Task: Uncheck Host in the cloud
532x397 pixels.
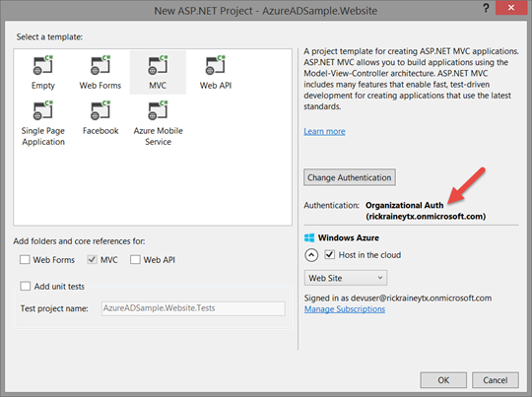Action: click(x=330, y=254)
